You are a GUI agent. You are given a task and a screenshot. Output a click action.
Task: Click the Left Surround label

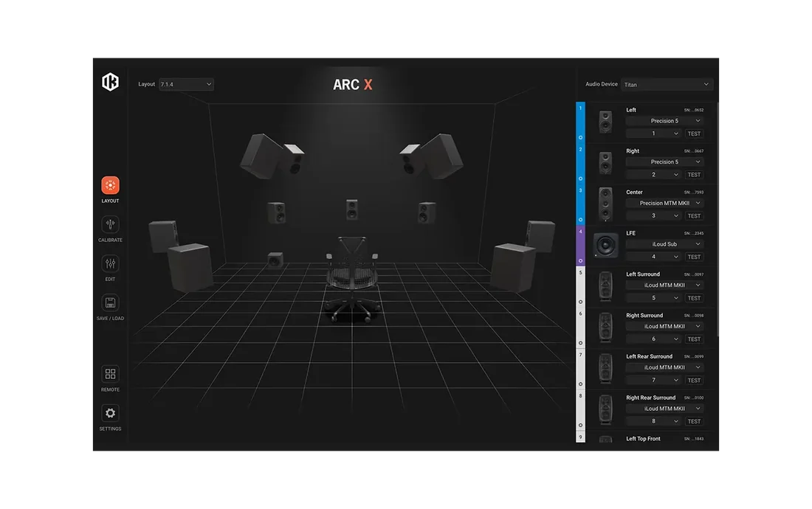[643, 274]
